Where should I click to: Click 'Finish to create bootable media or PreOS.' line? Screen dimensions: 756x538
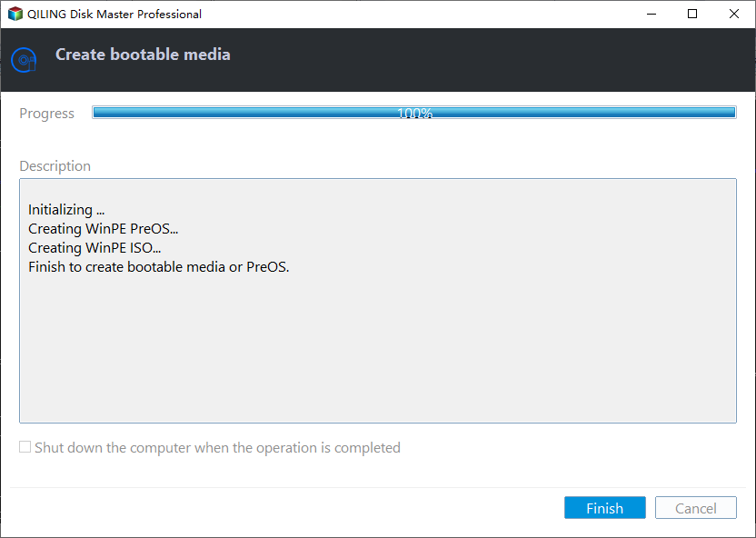159,266
